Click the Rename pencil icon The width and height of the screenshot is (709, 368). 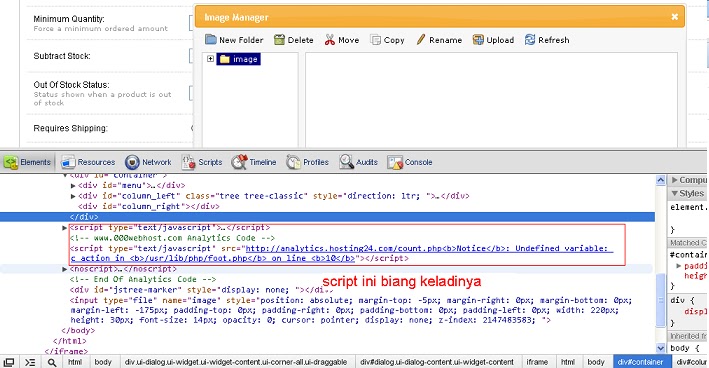tap(421, 40)
